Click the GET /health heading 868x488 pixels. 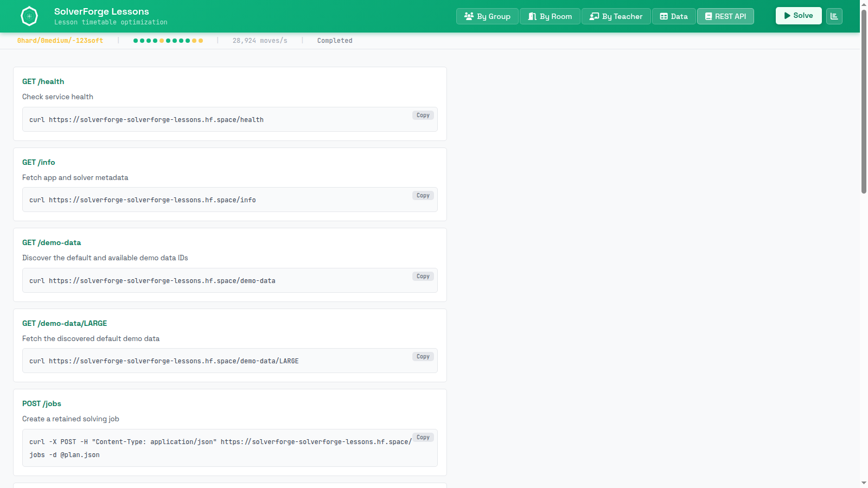[x=43, y=81]
